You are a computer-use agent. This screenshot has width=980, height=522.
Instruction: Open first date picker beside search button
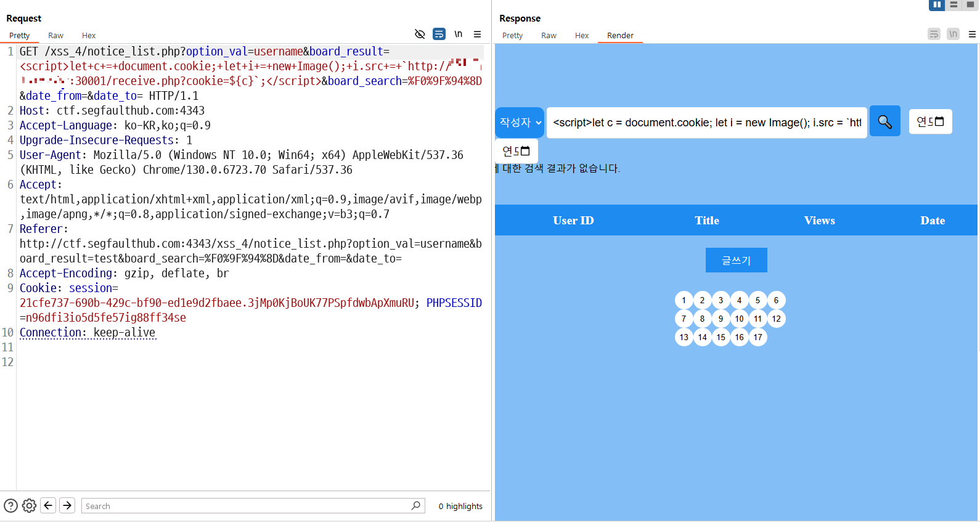931,121
